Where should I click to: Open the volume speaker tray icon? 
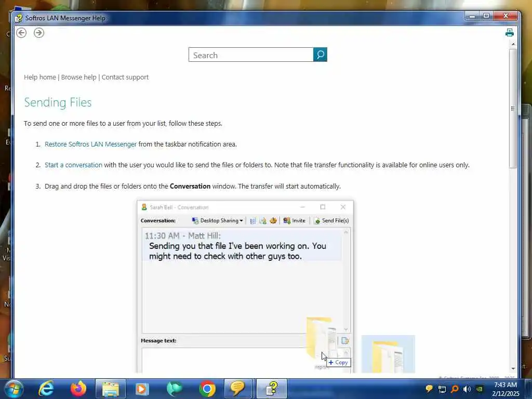coord(467,389)
